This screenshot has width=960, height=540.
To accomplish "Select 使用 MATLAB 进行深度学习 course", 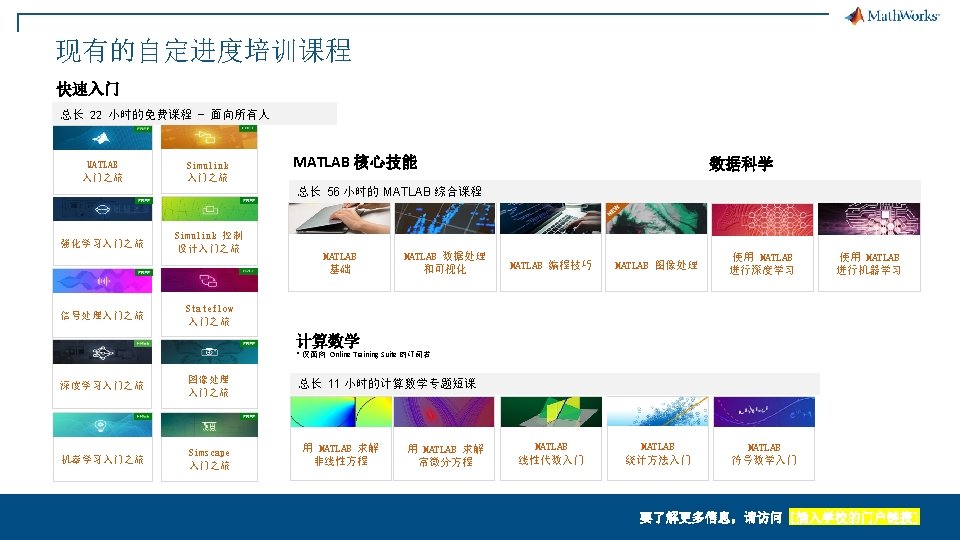I will coord(762,247).
